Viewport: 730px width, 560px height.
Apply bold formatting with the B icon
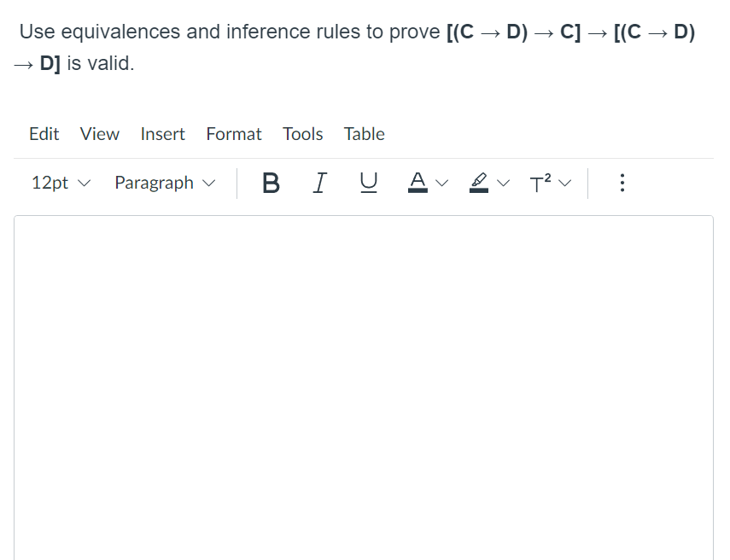pos(271,182)
